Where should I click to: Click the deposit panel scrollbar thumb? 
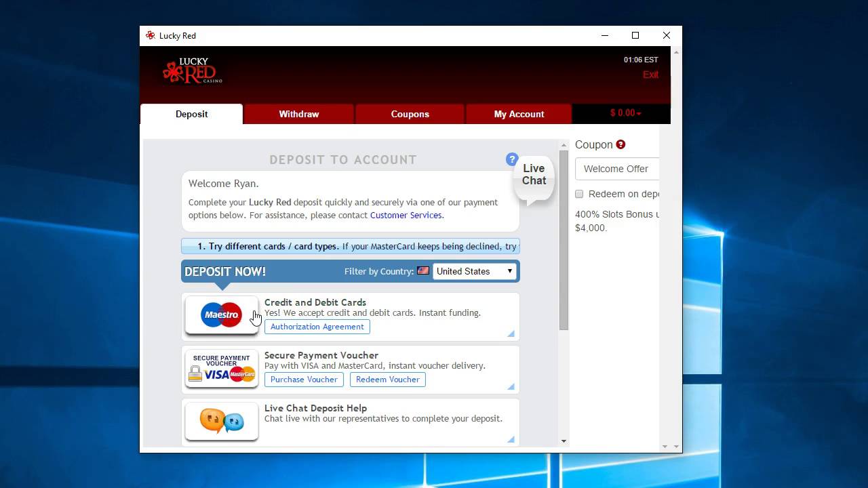(564, 241)
